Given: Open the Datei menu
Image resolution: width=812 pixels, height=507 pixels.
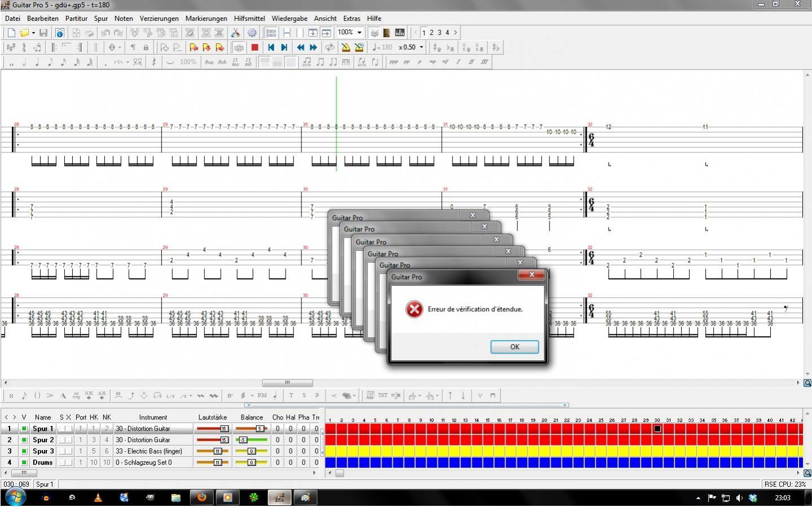Looking at the screenshot, I should click(12, 18).
